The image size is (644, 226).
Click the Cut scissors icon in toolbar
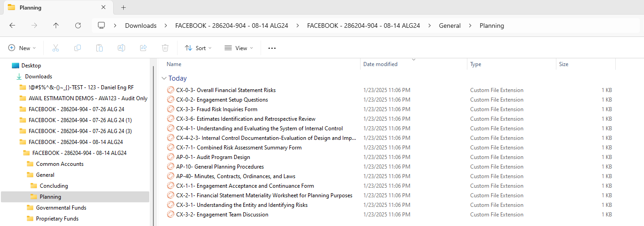tap(56, 48)
